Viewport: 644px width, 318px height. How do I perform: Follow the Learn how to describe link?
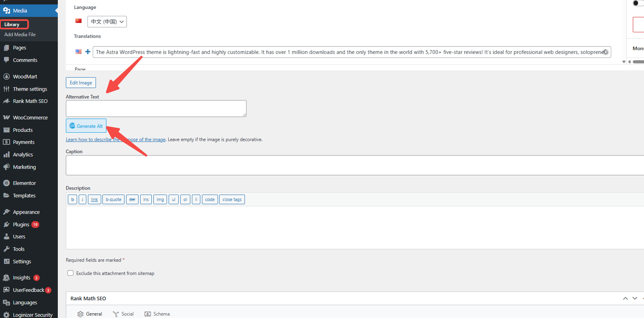coord(116,140)
